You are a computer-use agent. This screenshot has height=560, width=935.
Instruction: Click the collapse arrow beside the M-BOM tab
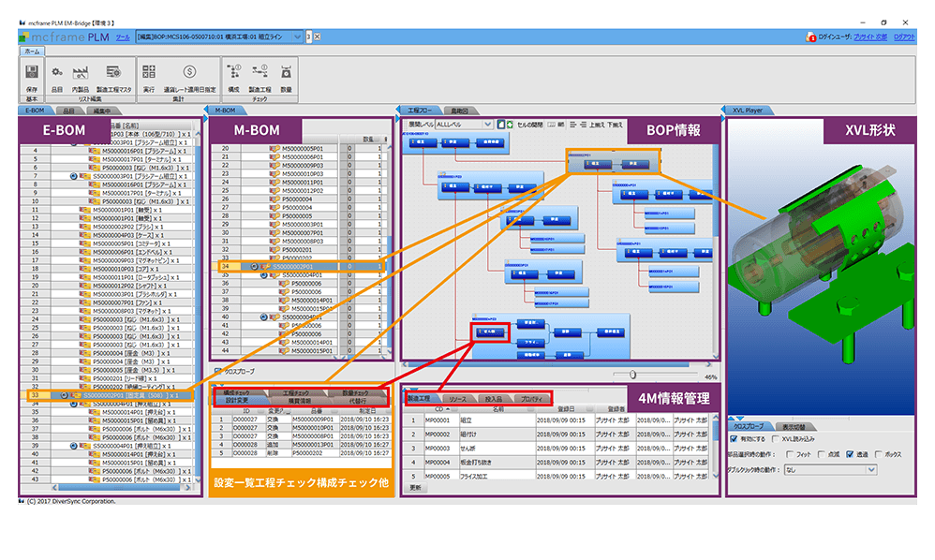206,111
